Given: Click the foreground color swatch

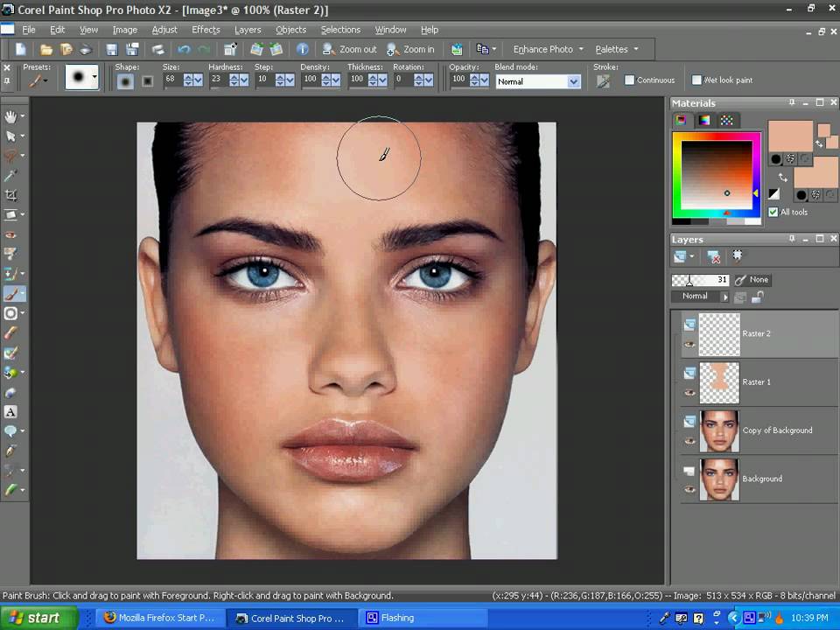Looking at the screenshot, I should 790,136.
